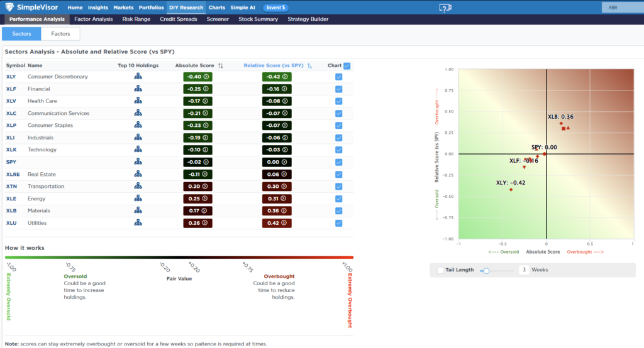Viewport: 644px width, 348px height.
Task: Switch to the Factors tab
Action: click(60, 34)
